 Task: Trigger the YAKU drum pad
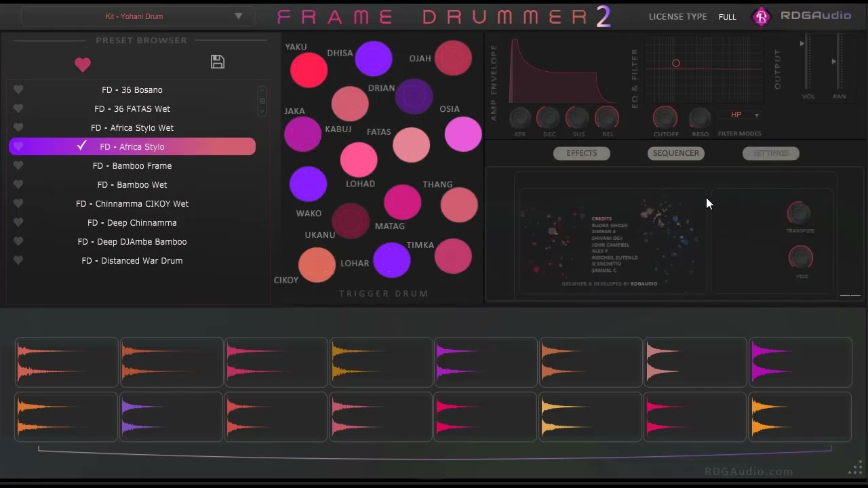[x=309, y=70]
